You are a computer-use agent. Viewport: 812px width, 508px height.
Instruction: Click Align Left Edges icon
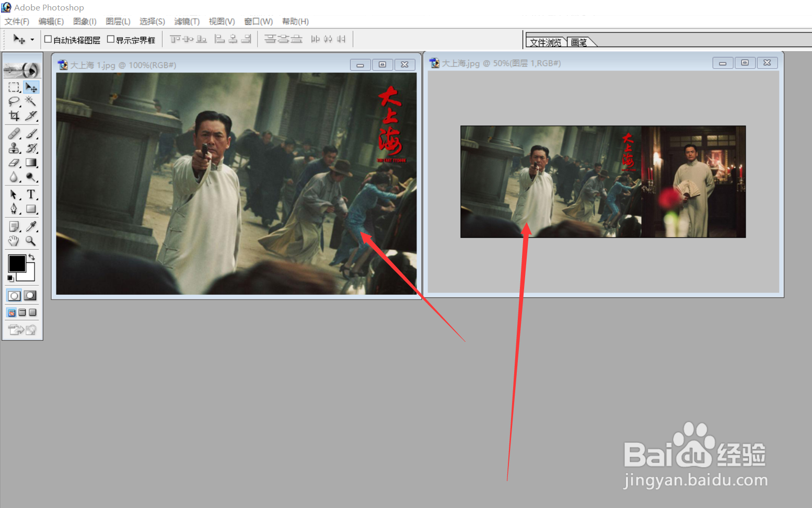pos(220,39)
